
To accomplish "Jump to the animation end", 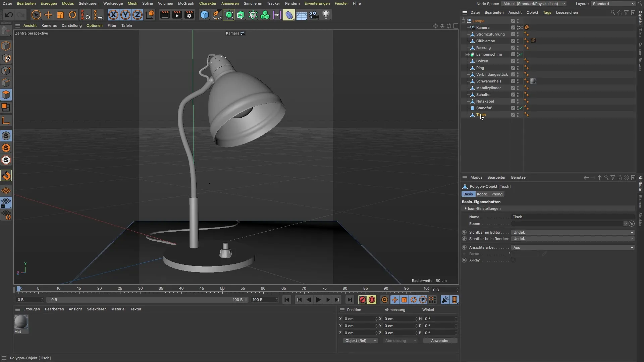I will click(x=350, y=300).
